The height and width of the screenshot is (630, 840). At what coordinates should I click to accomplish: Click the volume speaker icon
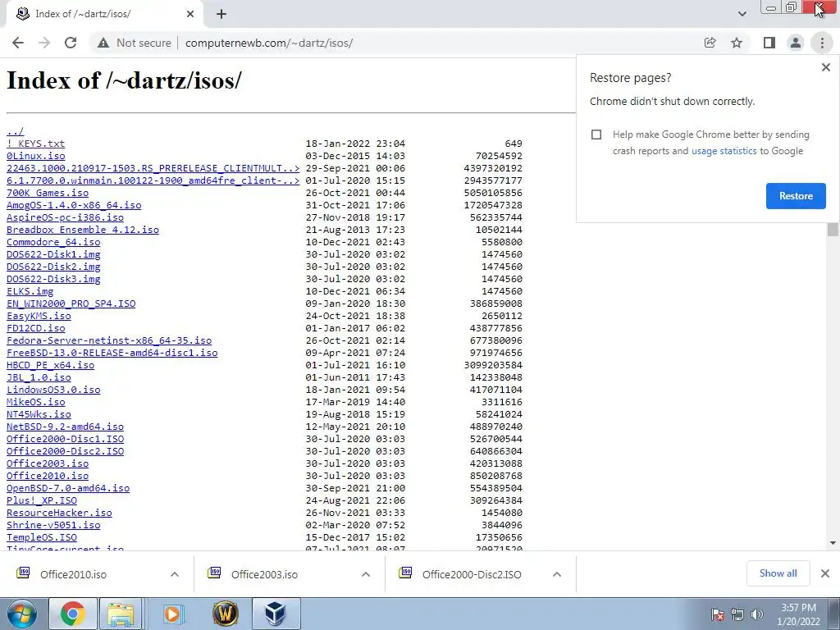[757, 614]
